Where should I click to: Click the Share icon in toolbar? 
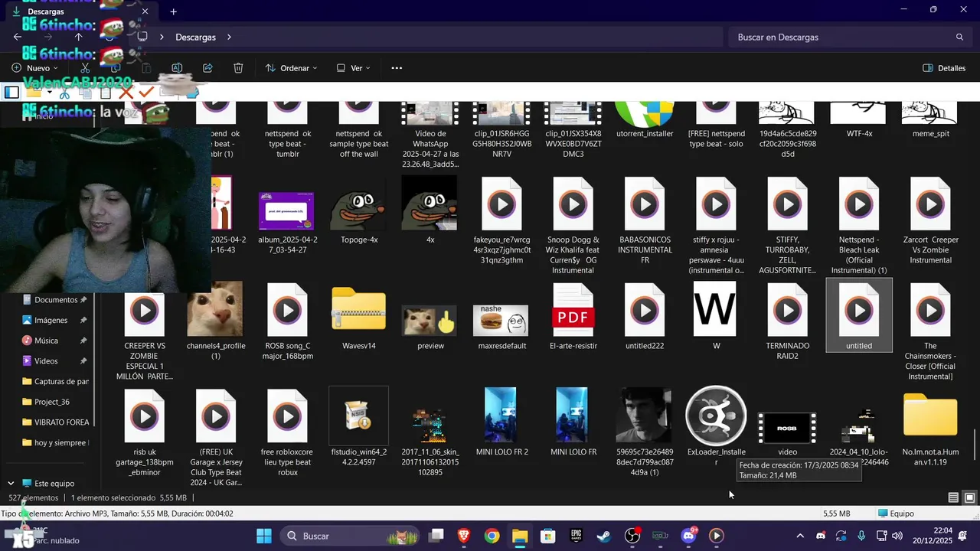(207, 68)
